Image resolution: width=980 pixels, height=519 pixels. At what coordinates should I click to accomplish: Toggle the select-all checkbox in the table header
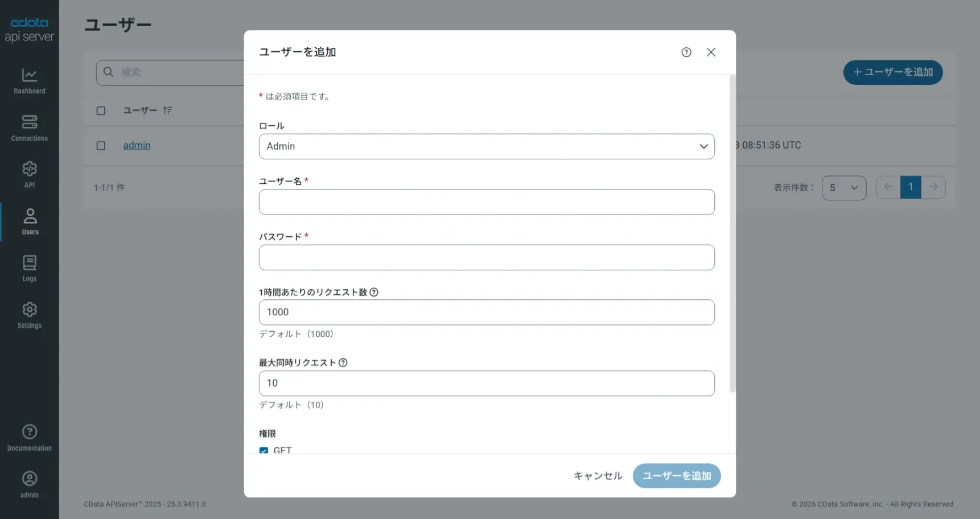(x=101, y=110)
